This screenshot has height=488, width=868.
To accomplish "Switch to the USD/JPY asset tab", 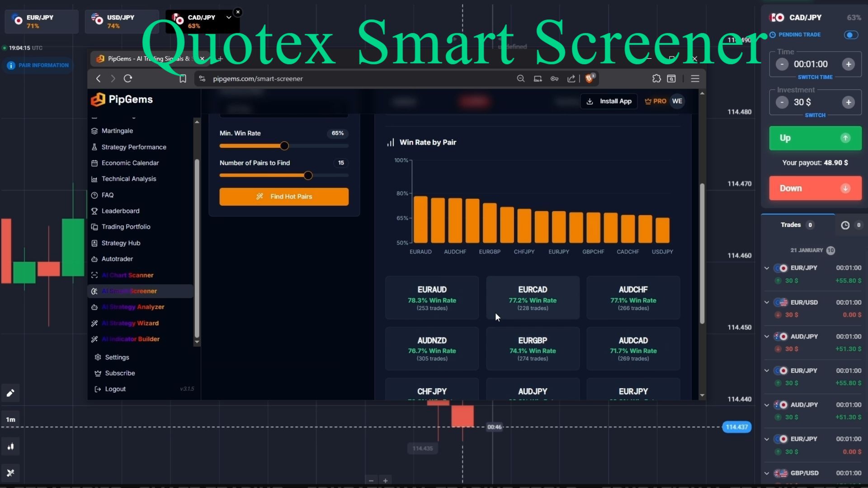I will coord(121,21).
